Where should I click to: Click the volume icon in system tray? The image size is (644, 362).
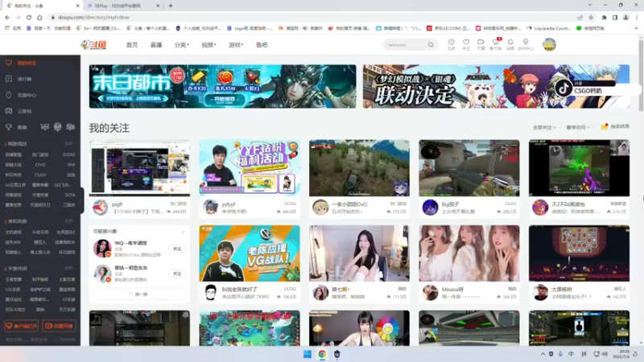coord(605,354)
